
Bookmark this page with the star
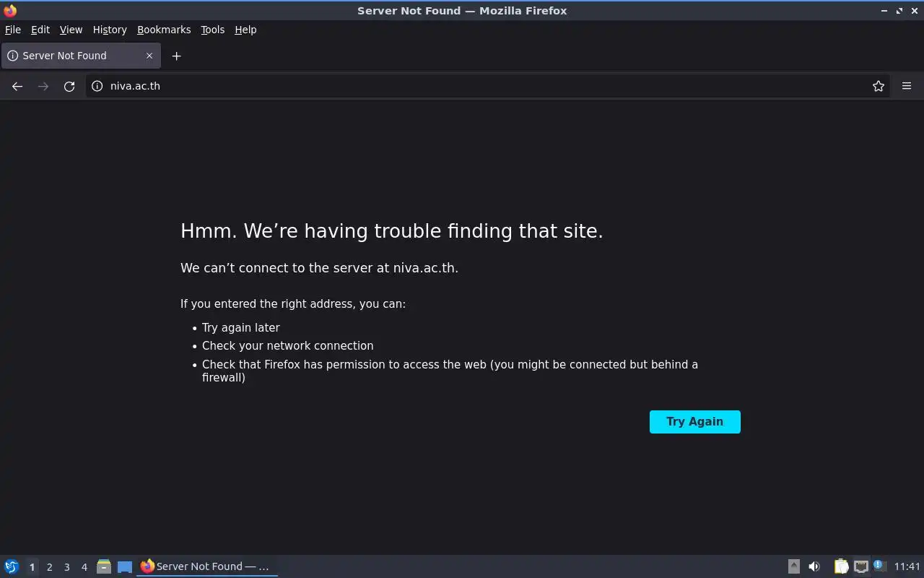click(x=879, y=86)
